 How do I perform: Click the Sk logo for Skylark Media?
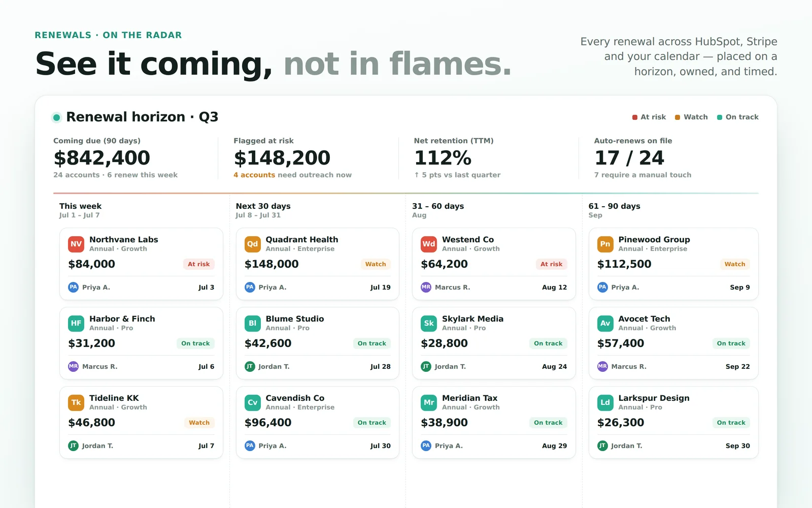pyautogui.click(x=429, y=323)
